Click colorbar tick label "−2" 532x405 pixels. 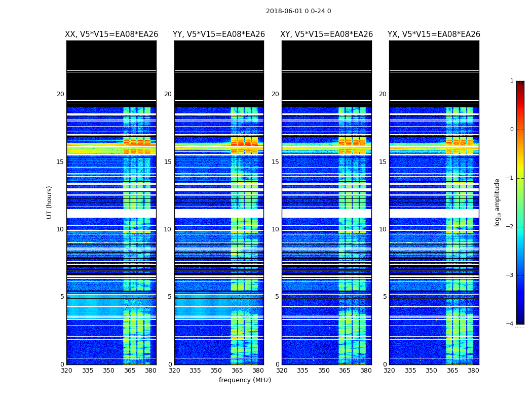pos(511,227)
